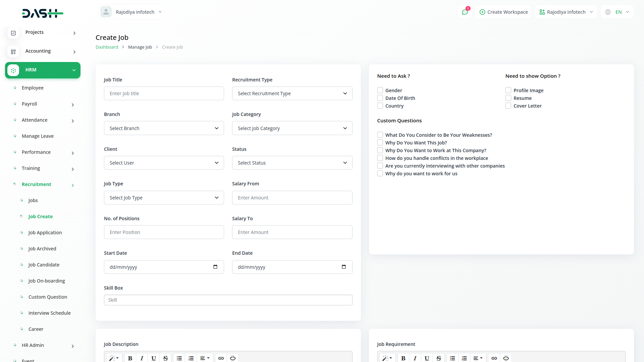
Task: Open the Select Recruitment Type dropdown
Action: [x=292, y=94]
